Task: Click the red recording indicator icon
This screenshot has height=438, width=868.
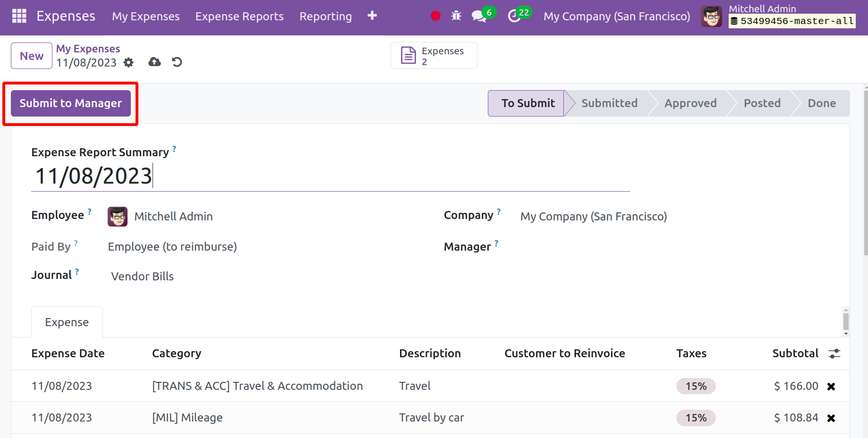Action: (436, 16)
